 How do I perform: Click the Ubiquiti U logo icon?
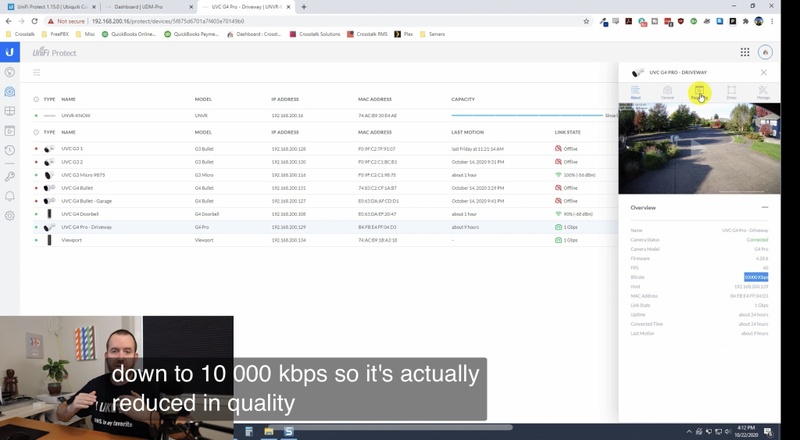(x=10, y=52)
